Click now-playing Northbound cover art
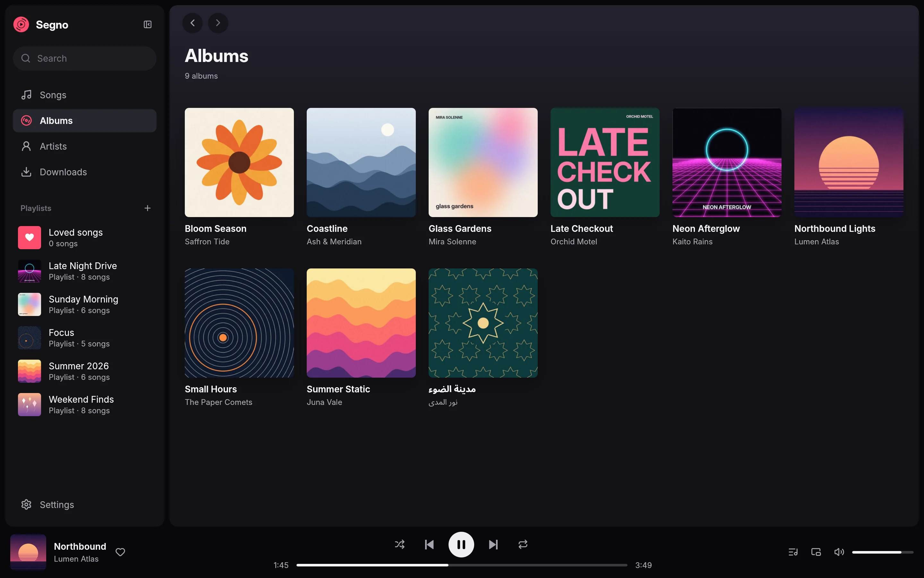Viewport: 924px width, 578px height. tap(28, 552)
